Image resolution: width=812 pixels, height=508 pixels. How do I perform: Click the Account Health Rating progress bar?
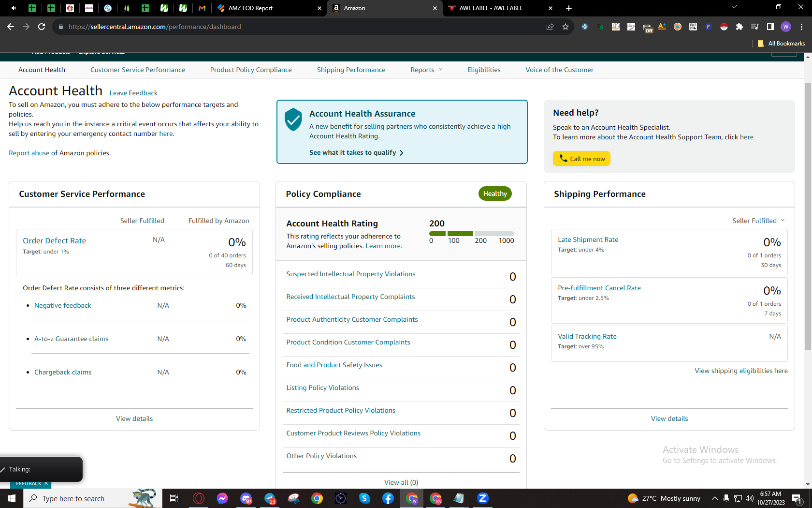pos(472,234)
